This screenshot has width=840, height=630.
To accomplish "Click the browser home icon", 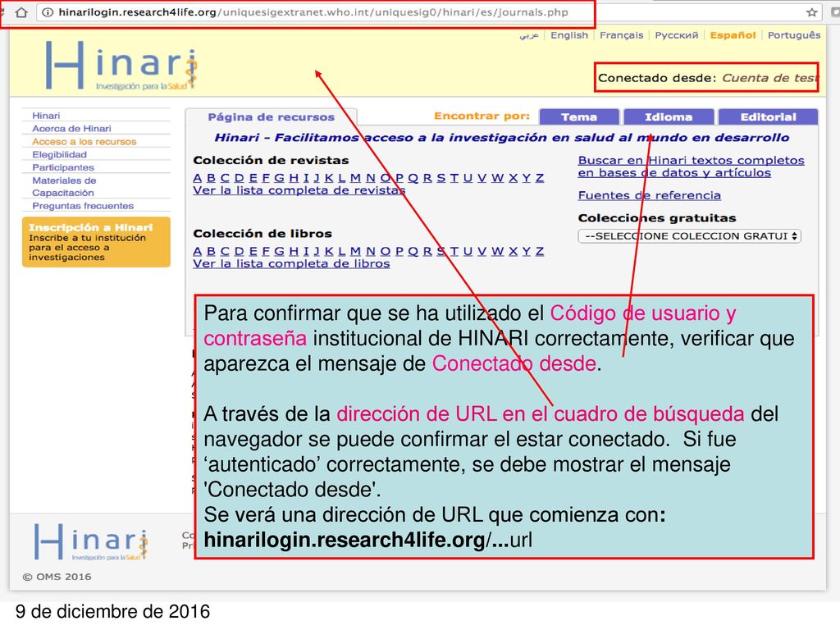I will (x=21, y=11).
